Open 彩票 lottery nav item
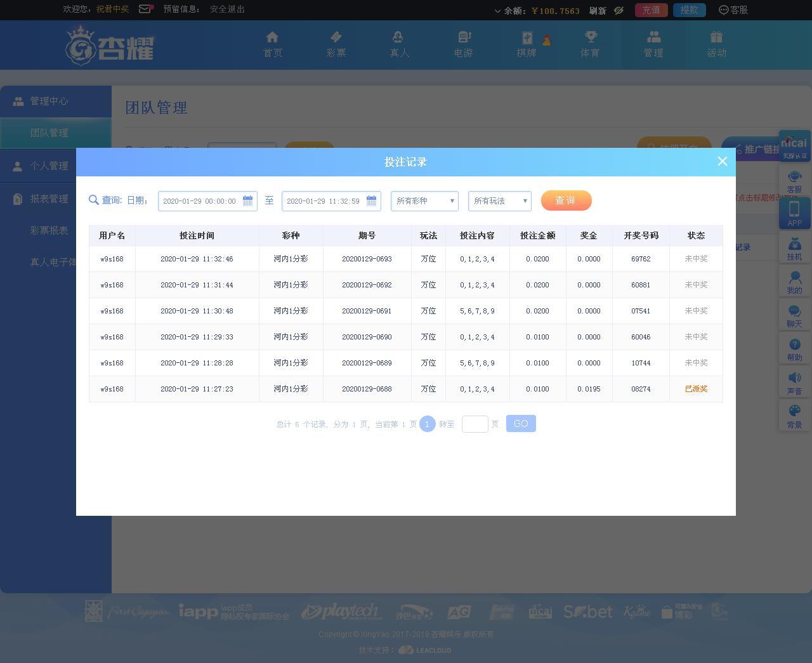 point(336,45)
